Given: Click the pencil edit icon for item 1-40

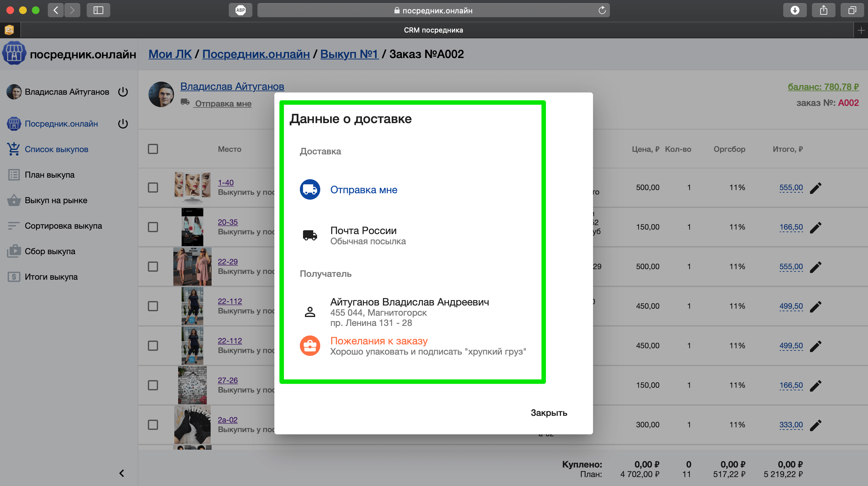Looking at the screenshot, I should click(x=815, y=188).
